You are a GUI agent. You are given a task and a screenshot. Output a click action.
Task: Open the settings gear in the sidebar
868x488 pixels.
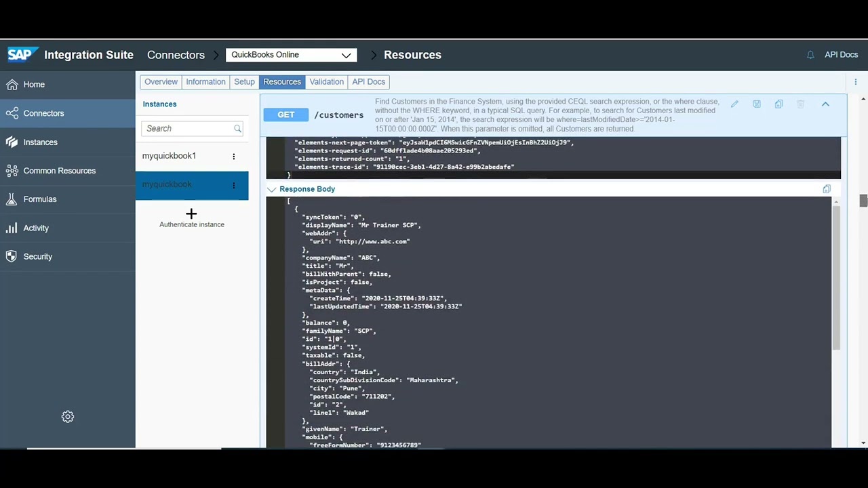(68, 417)
